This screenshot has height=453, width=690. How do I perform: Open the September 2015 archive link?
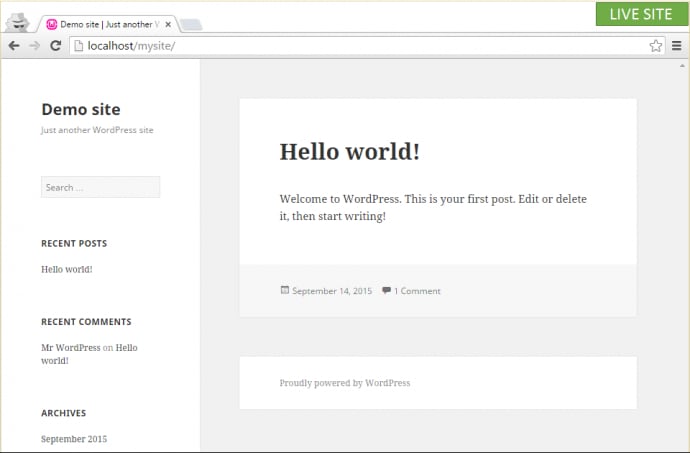74,438
